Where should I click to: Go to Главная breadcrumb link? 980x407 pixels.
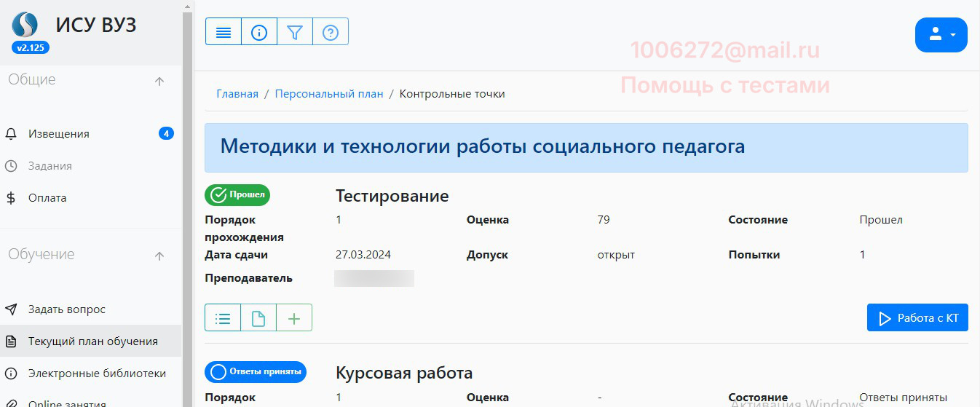click(x=237, y=94)
